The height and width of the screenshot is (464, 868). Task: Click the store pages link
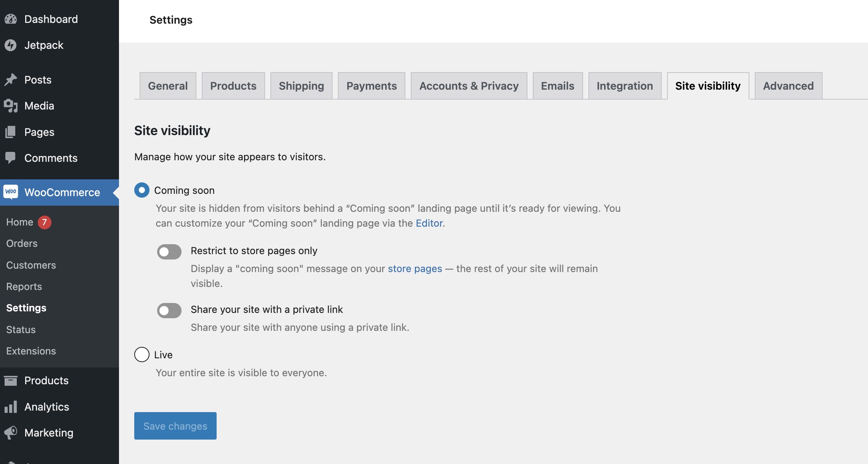[415, 268]
